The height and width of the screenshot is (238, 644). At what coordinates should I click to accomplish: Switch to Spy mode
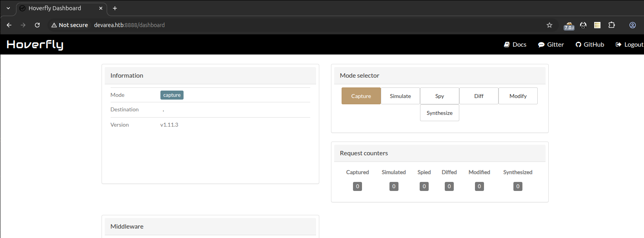click(440, 96)
